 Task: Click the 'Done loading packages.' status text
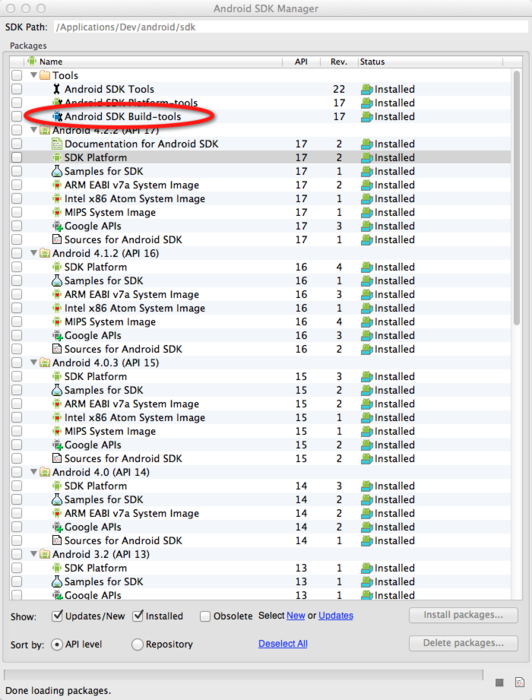point(58,691)
